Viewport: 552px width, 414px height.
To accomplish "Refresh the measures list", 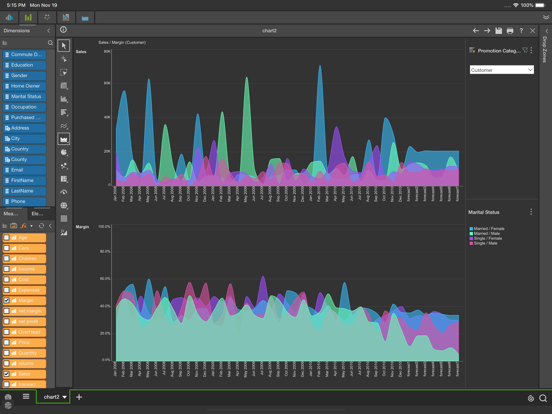I will [x=42, y=226].
